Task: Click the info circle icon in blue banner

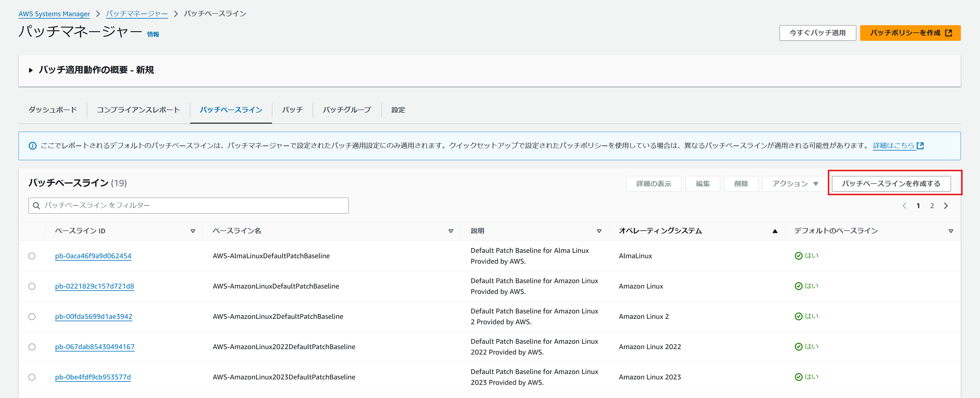Action: [33, 146]
